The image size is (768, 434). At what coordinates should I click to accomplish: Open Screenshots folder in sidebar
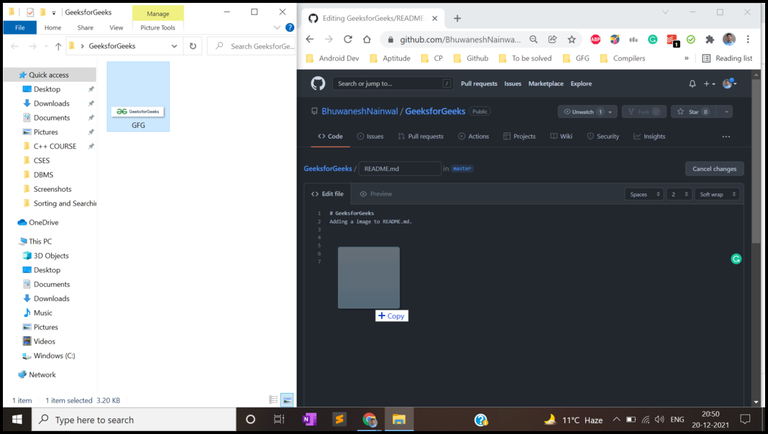pyautogui.click(x=52, y=189)
